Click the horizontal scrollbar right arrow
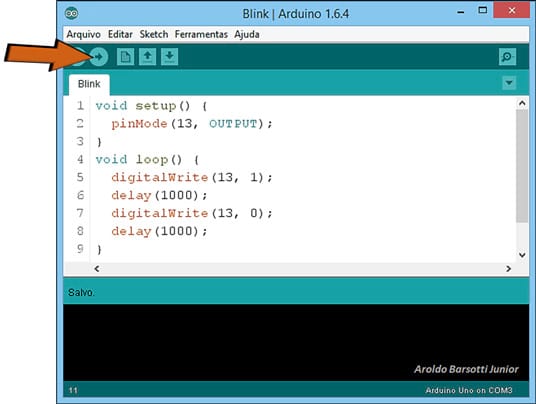536x404 pixels. click(x=508, y=269)
